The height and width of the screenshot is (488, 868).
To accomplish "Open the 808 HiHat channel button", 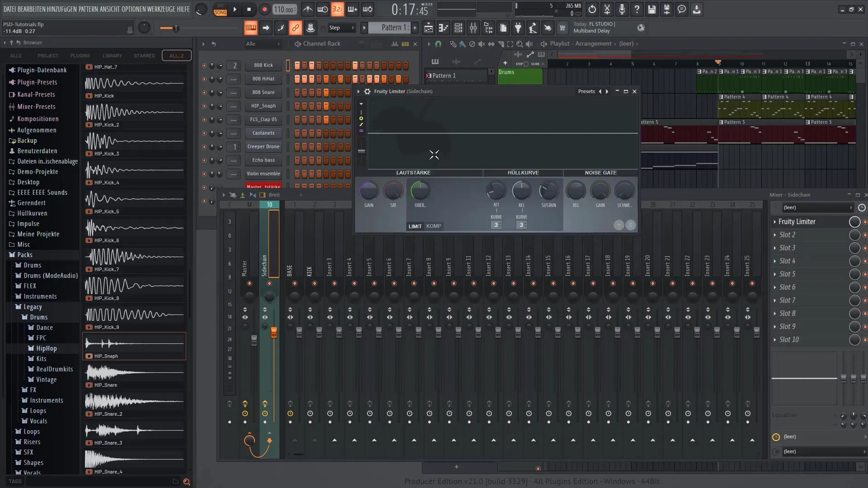I will [x=263, y=79].
